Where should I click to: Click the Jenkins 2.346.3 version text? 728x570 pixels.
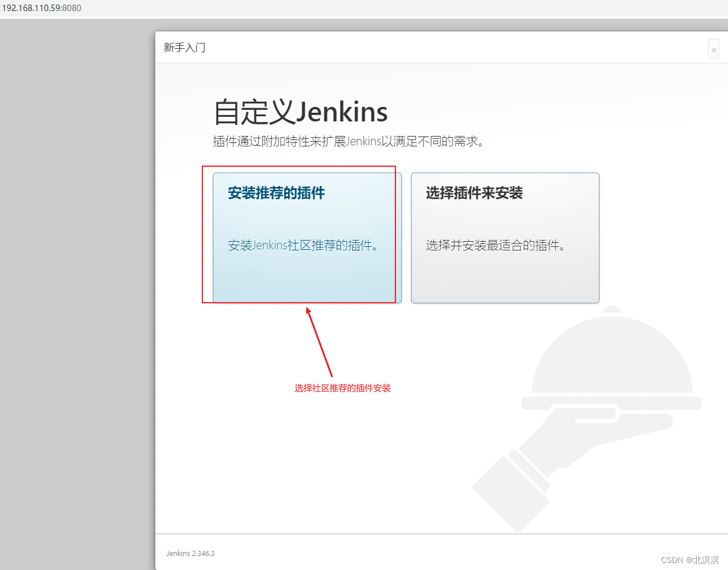point(190,553)
